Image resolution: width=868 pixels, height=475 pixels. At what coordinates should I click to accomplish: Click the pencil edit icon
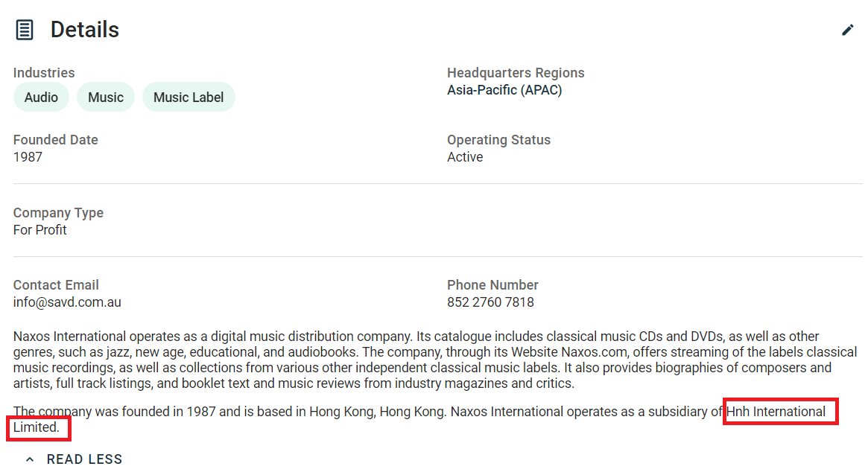(848, 30)
